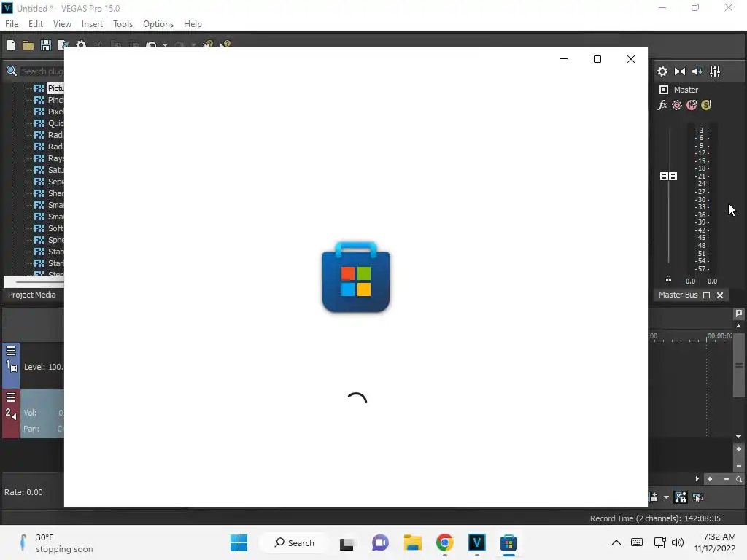Activate the What's This help icon
This screenshot has width=747, height=560.
225,44
